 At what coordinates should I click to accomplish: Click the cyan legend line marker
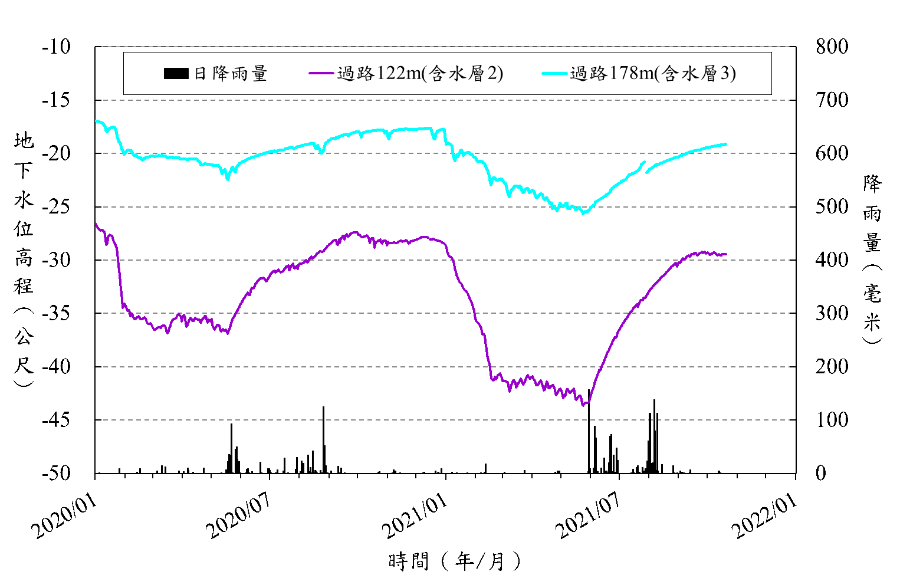[x=555, y=74]
